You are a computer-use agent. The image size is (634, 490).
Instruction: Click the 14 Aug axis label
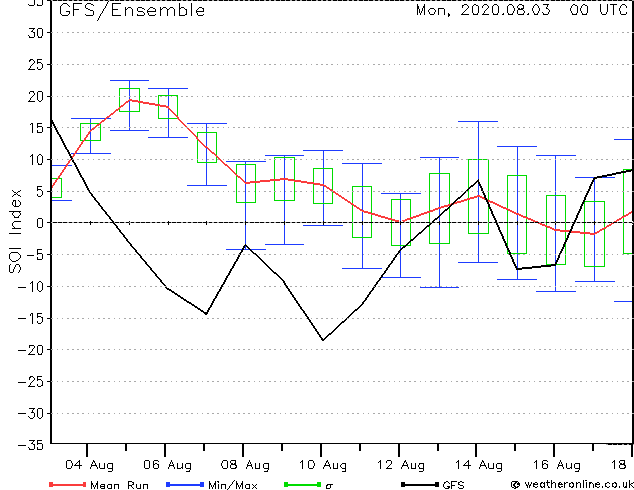point(479,465)
